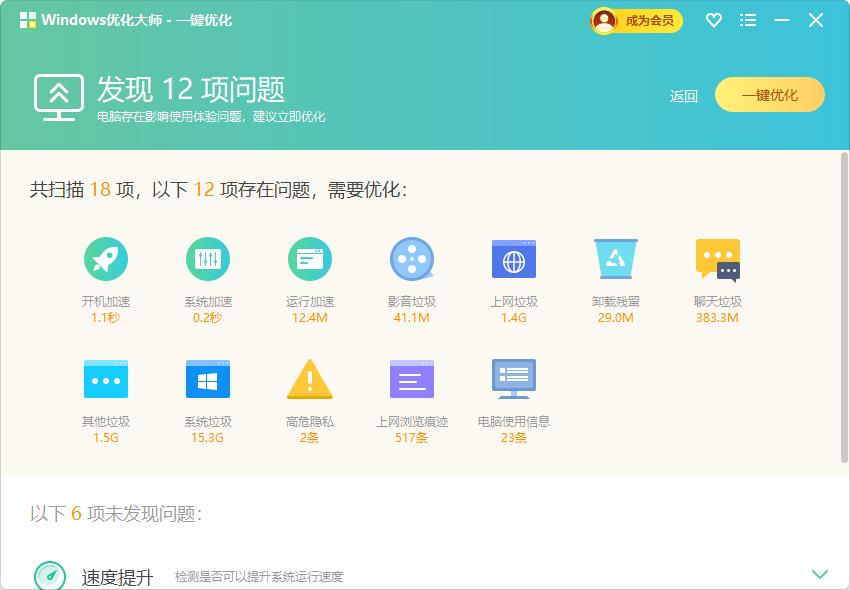Viewport: 850px width, 590px height.
Task: Click the heart favorites icon in titlebar
Action: (713, 20)
